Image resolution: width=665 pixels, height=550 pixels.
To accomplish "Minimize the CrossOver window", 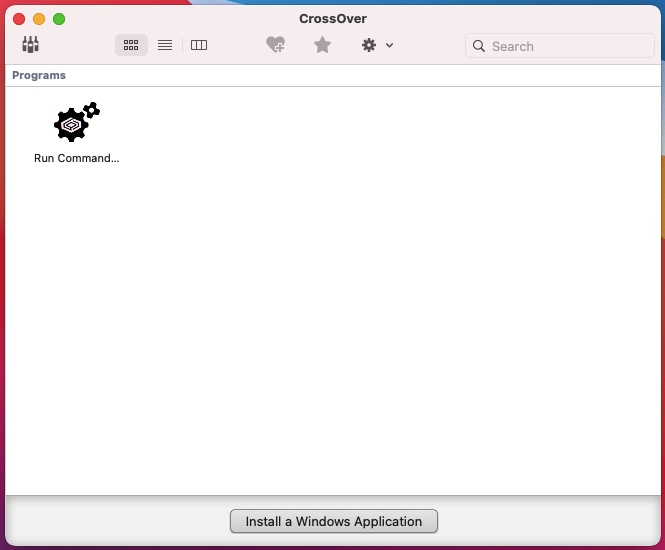I will (39, 19).
